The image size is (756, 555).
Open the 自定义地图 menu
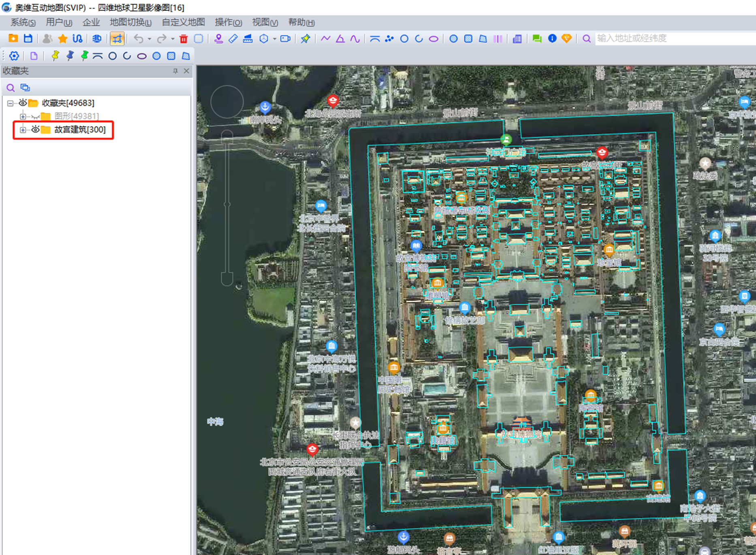pyautogui.click(x=183, y=22)
